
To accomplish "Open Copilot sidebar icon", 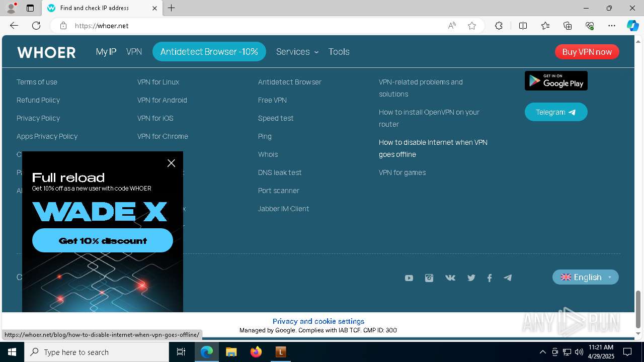I will pyautogui.click(x=632, y=26).
